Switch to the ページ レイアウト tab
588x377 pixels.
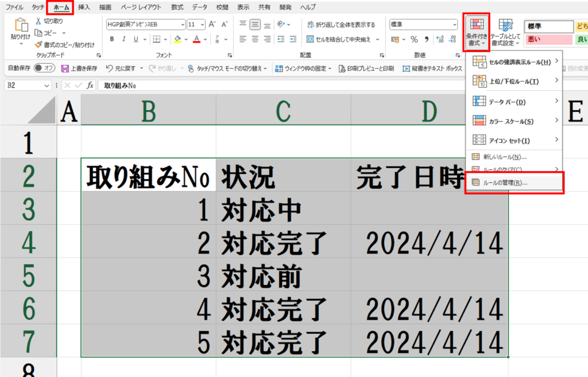tap(141, 7)
